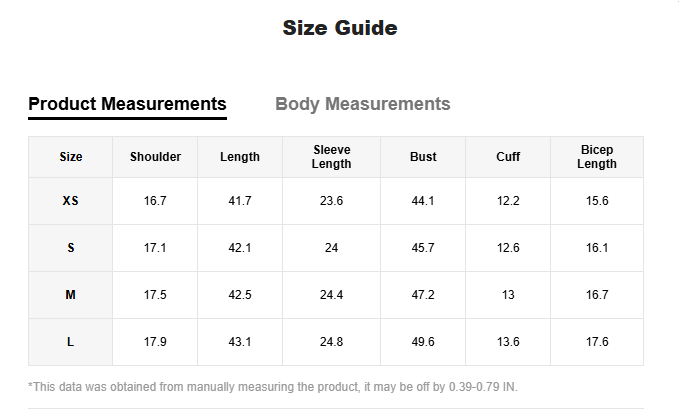This screenshot has width=679, height=418.
Task: Click the S size row label
Action: click(x=70, y=248)
